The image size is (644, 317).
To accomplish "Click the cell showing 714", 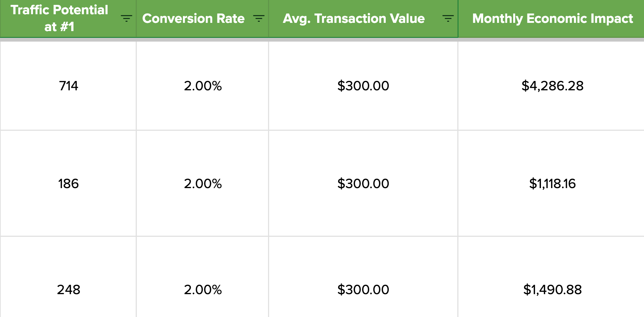I will point(68,86).
